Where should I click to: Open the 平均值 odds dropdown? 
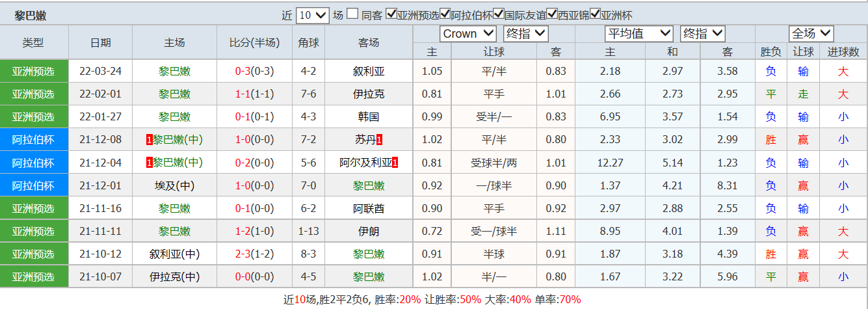point(638,34)
